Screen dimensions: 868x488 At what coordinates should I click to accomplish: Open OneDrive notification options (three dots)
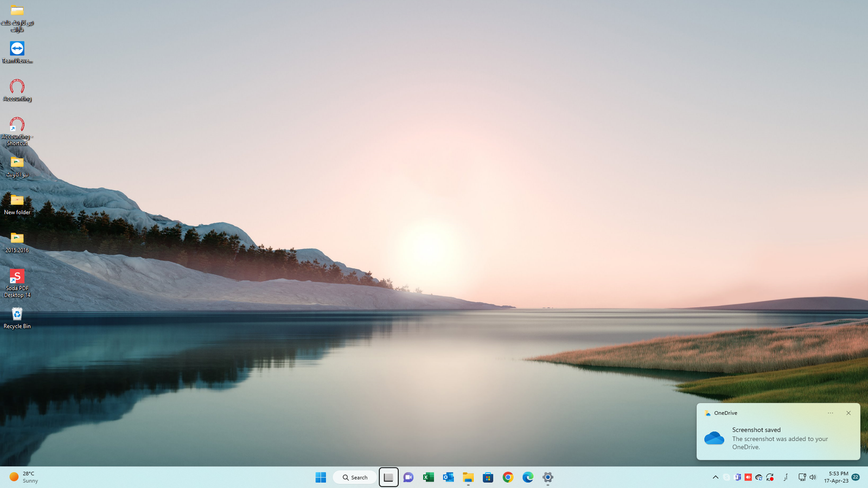830,413
